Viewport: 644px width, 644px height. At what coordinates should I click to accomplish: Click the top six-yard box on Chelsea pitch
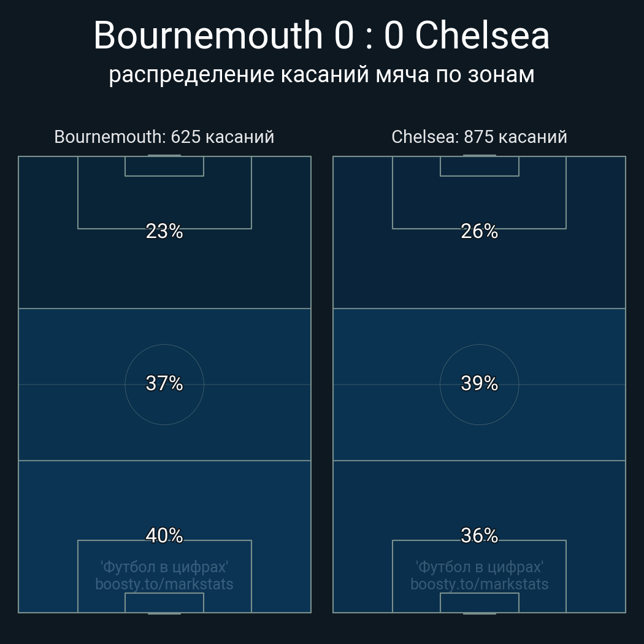tap(479, 166)
